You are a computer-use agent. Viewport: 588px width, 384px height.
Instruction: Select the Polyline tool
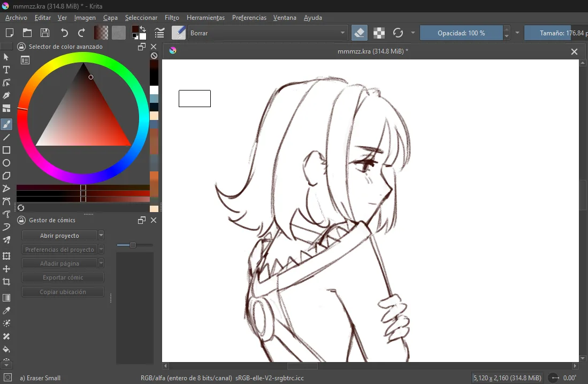(x=6, y=189)
